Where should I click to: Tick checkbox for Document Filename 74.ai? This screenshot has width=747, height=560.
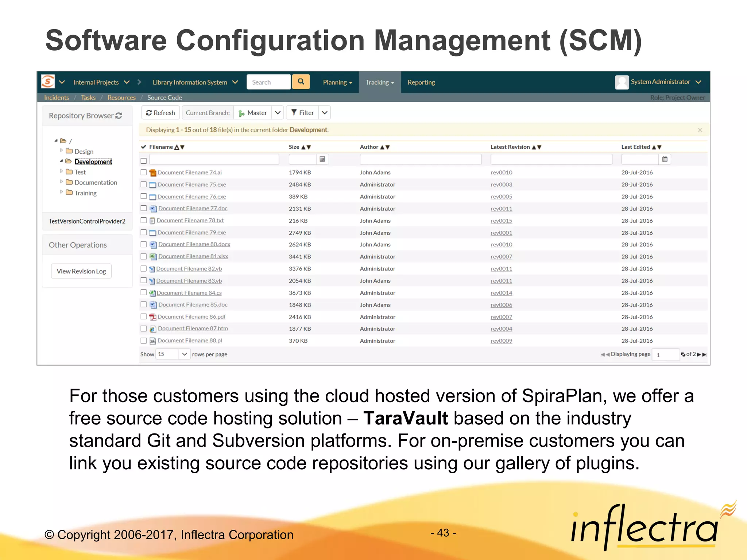tap(144, 172)
